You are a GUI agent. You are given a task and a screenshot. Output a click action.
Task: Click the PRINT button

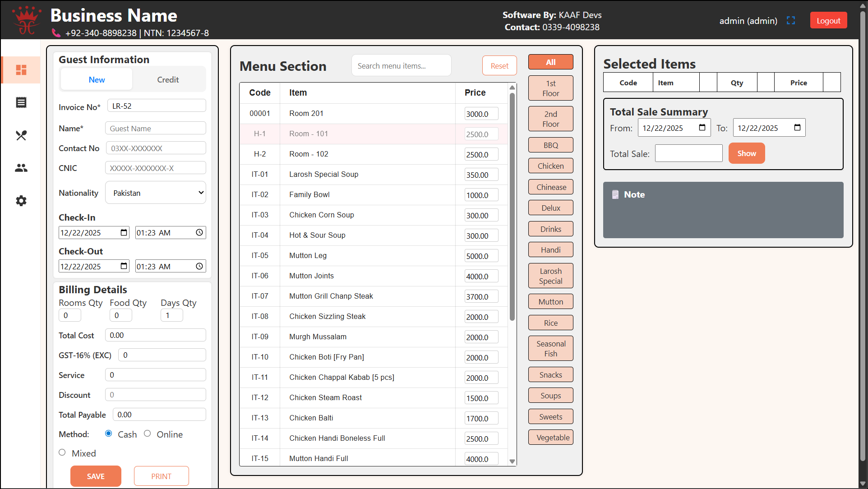click(162, 476)
